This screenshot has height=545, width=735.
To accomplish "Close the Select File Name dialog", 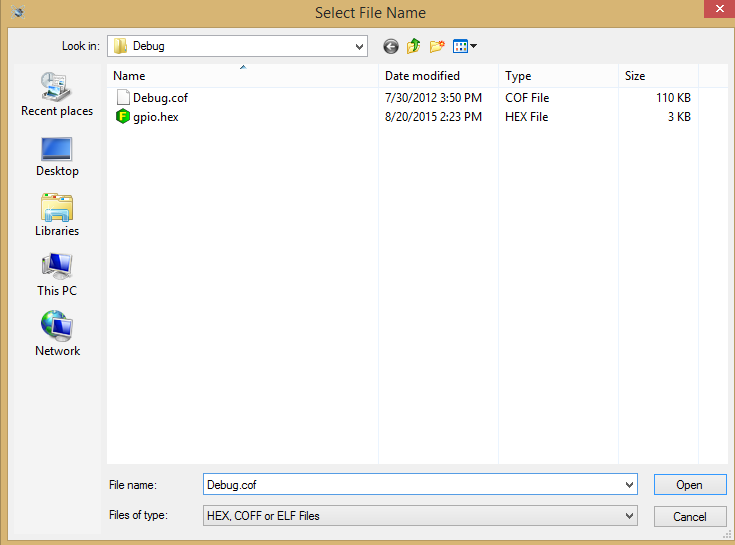I will point(719,9).
